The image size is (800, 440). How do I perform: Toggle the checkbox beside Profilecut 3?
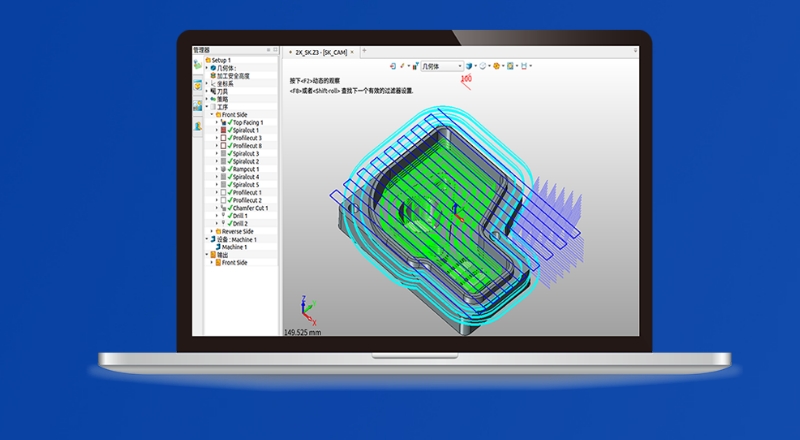pyautogui.click(x=224, y=138)
